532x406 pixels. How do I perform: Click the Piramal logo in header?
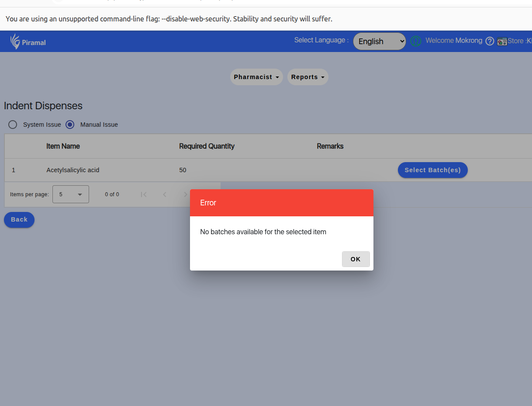[28, 42]
